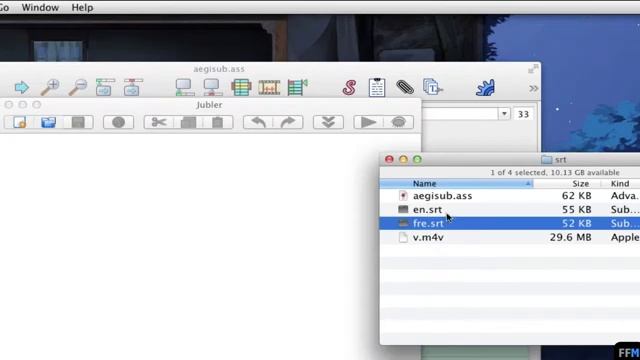Open Automation blue gear icon in Aegisub

coord(485,87)
